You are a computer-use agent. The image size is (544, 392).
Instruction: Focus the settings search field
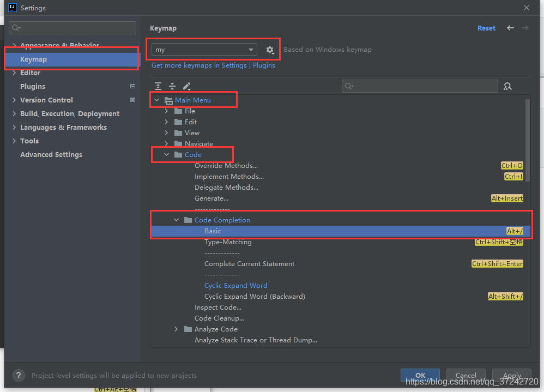pyautogui.click(x=72, y=28)
